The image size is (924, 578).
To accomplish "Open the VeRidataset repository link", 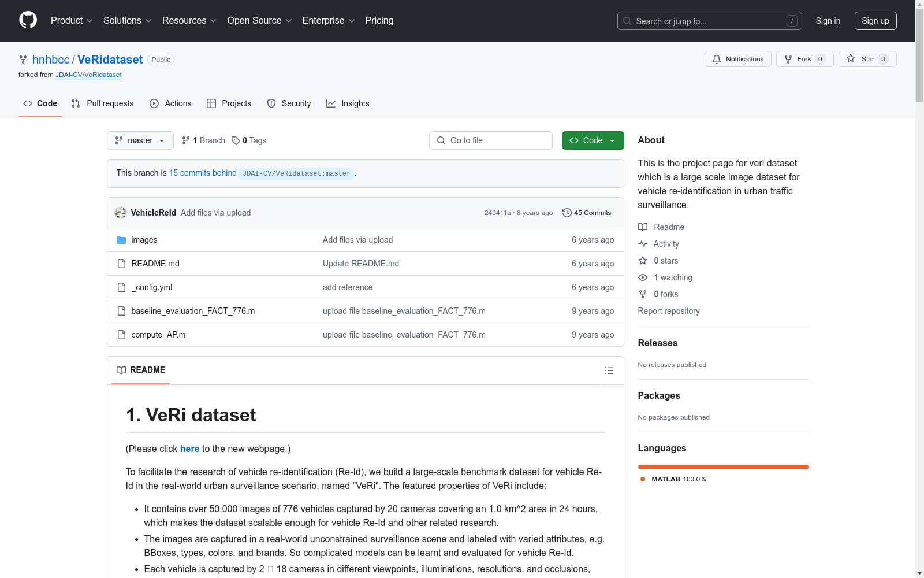I will pos(110,60).
